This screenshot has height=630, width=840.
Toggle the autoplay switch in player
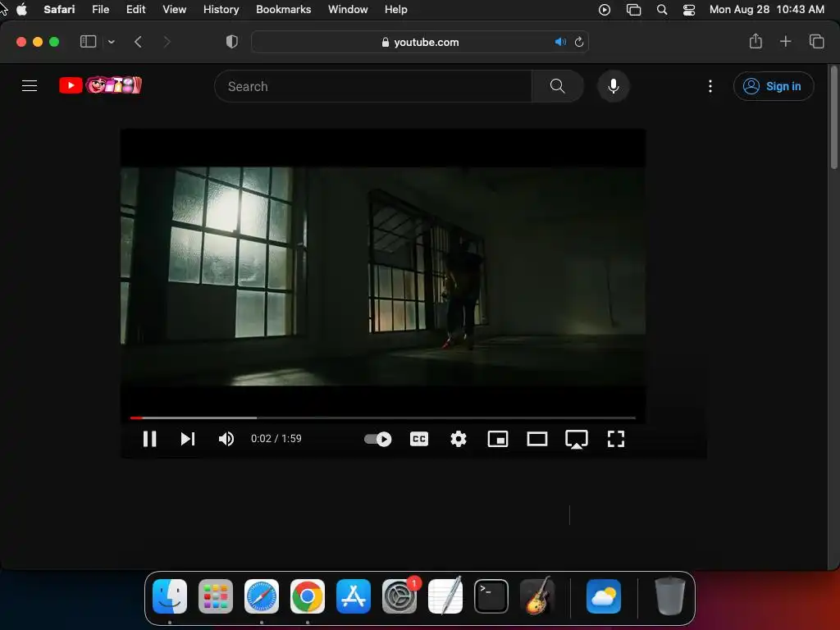click(377, 439)
